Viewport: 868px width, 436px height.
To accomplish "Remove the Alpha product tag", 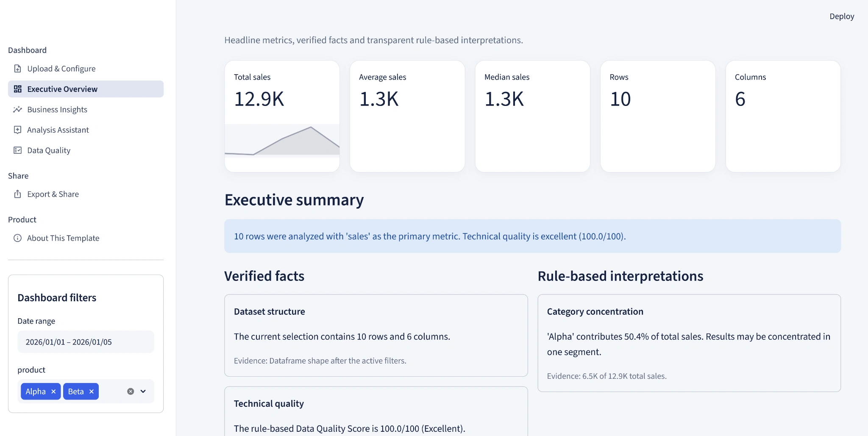I will pyautogui.click(x=53, y=392).
